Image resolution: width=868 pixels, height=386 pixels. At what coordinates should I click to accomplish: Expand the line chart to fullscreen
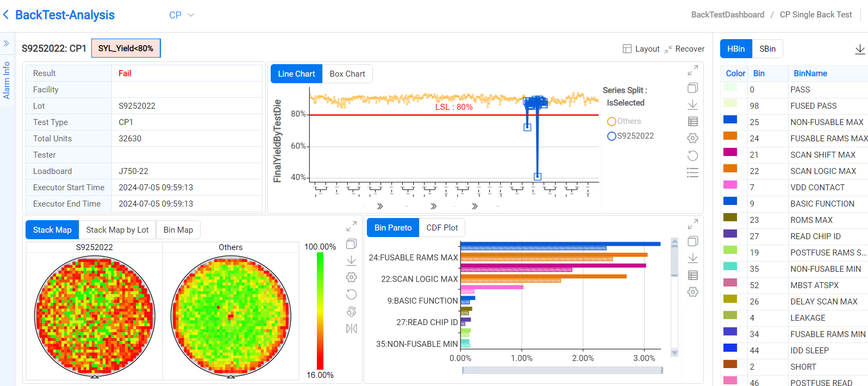click(x=692, y=71)
